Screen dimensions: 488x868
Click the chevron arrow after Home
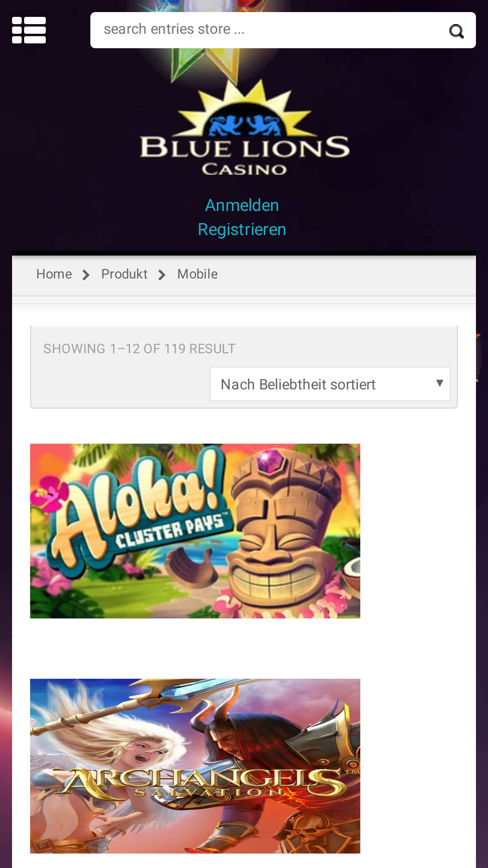coord(86,275)
